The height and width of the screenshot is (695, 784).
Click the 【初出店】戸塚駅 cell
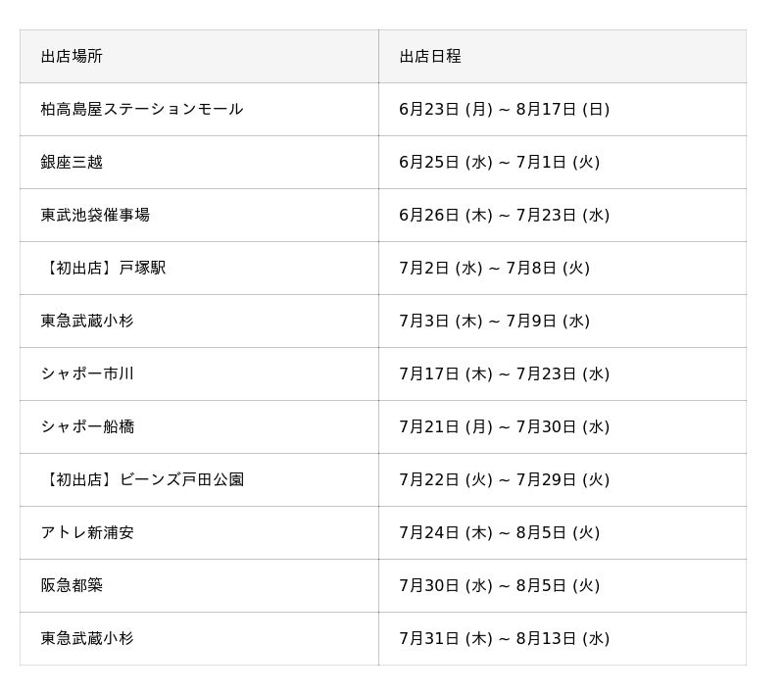[103, 269]
